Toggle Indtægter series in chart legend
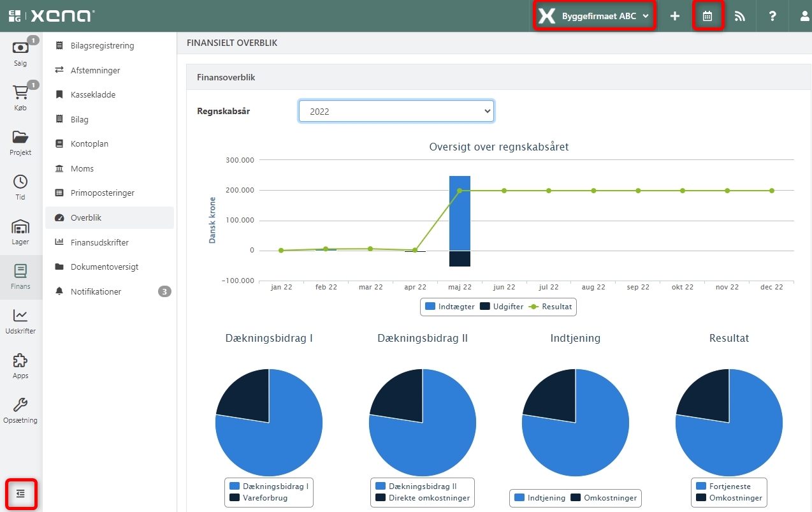This screenshot has width=812, height=512. point(450,307)
